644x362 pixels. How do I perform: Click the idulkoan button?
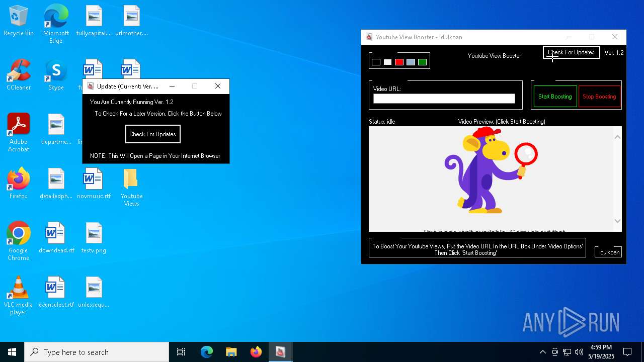[609, 252]
